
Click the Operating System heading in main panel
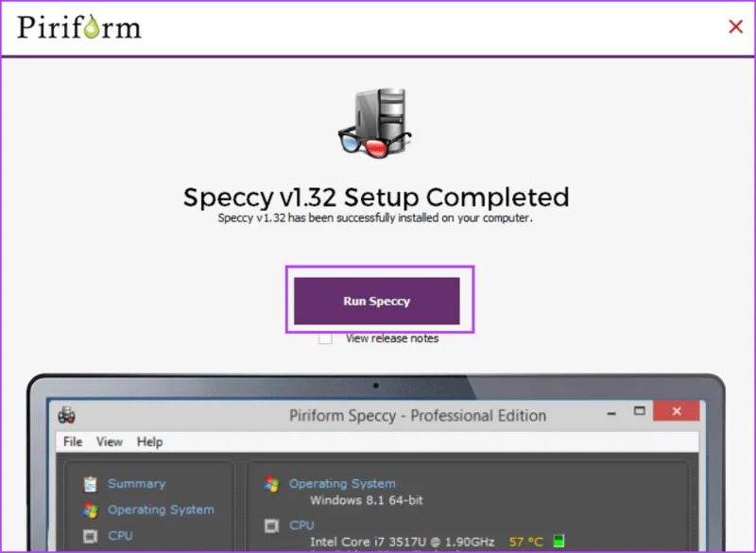click(x=342, y=484)
